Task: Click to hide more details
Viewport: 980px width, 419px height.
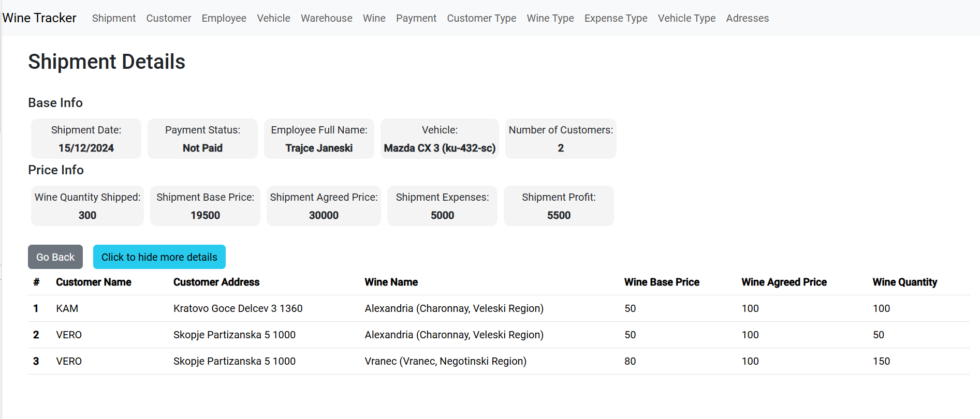Action: (159, 257)
